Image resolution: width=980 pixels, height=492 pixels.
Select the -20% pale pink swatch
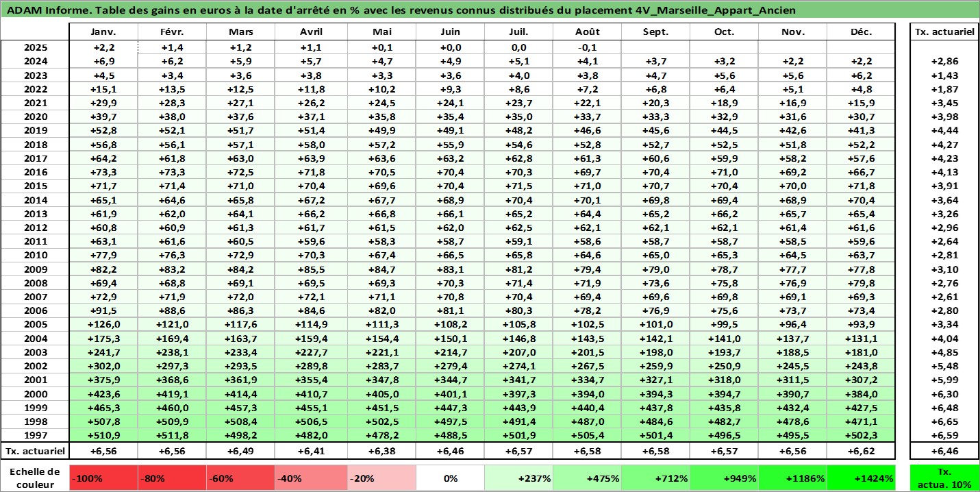(381, 478)
